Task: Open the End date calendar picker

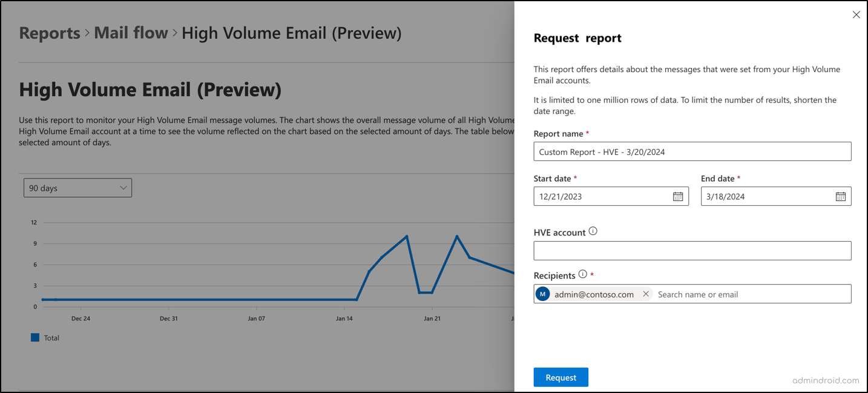Action: click(x=841, y=196)
